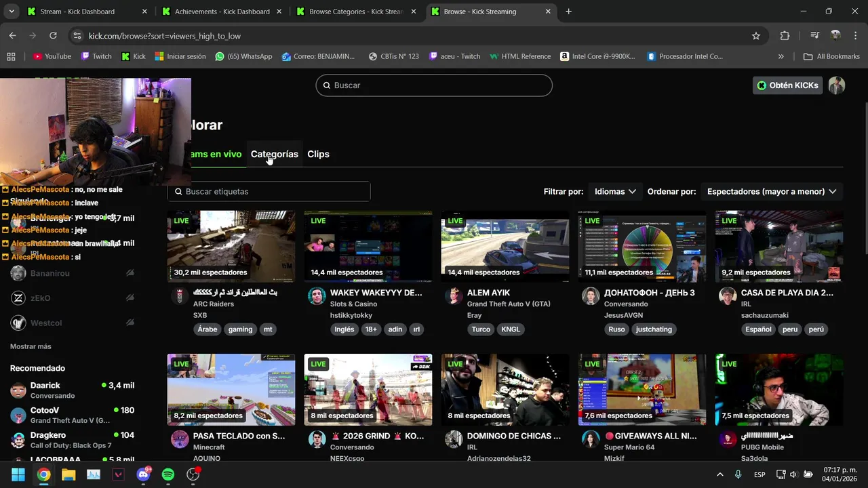Click the Inglés tag

click(344, 329)
